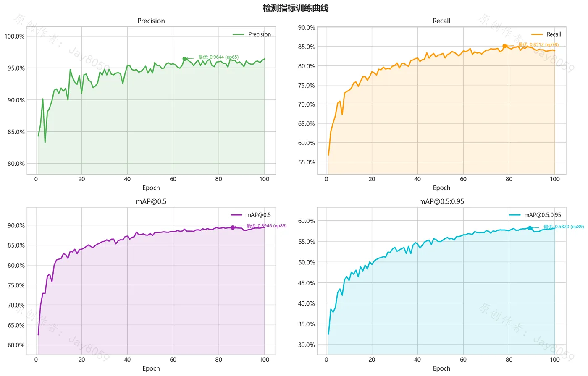Select the purple mAP@0.5 legend line swatch
This screenshot has width=588, height=376.
tap(236, 215)
